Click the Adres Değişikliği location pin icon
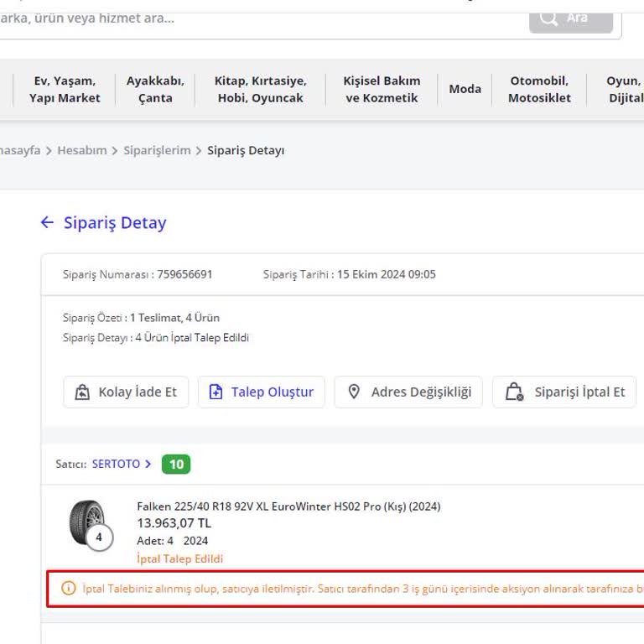Screen dimensions: 644x644 [x=354, y=392]
